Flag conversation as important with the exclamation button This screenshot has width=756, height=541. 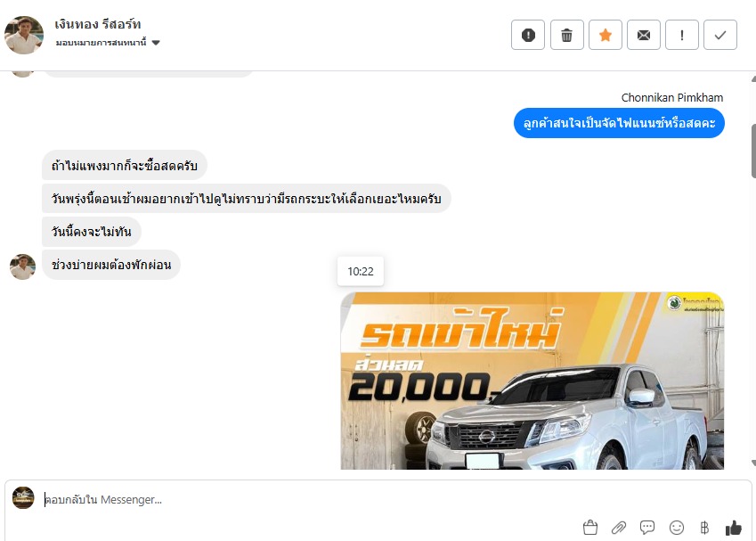click(682, 35)
